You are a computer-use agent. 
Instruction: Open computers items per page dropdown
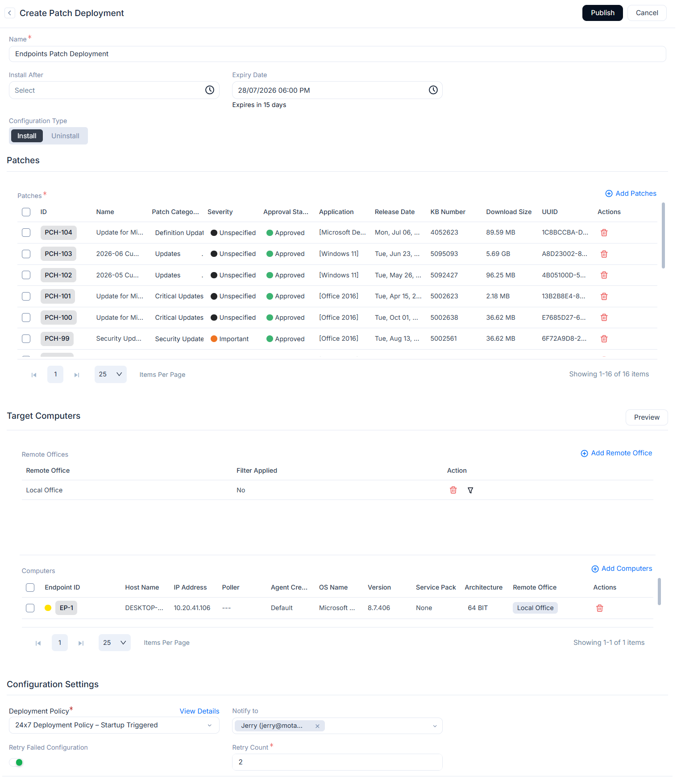(115, 643)
